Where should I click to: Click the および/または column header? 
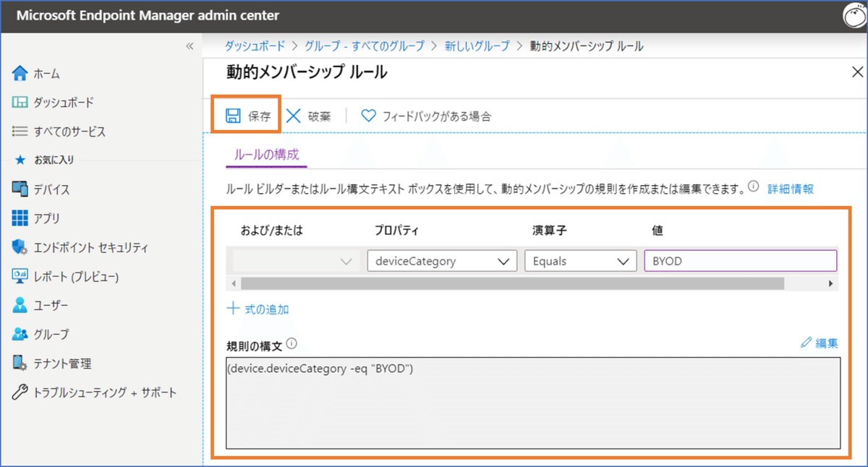pyautogui.click(x=271, y=230)
